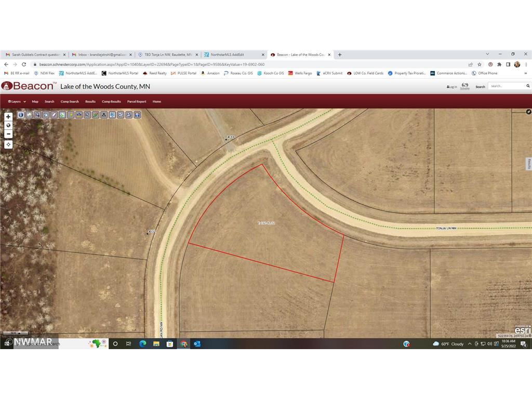Select the green pencil draw tool
532x399 pixels.
point(96,115)
